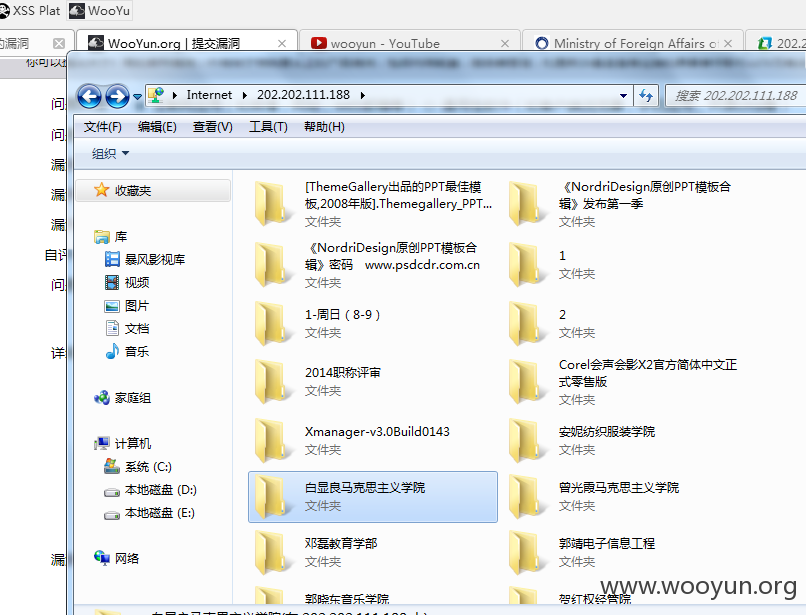Click the network location icon in address bar
The image size is (806, 615).
[x=156, y=95]
